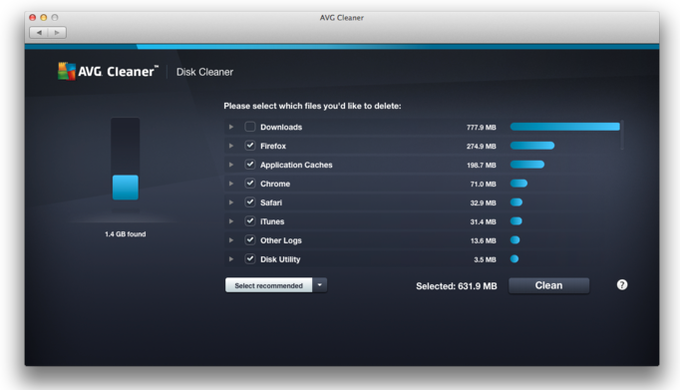
Task: Click the Select recommended button
Action: pos(268,285)
